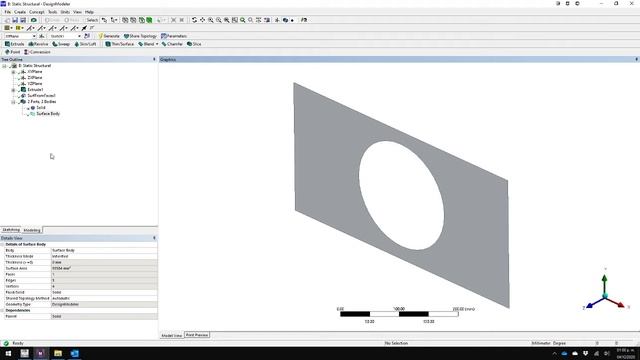Click the Rotate view tool icon
Image resolution: width=640 pixels, height=360 pixels.
tap(194, 20)
